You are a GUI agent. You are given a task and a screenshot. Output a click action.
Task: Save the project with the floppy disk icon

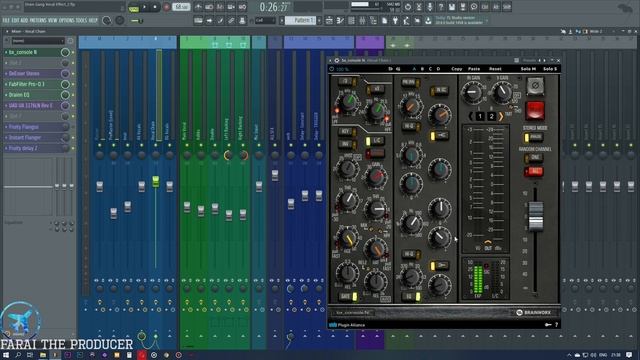click(452, 7)
